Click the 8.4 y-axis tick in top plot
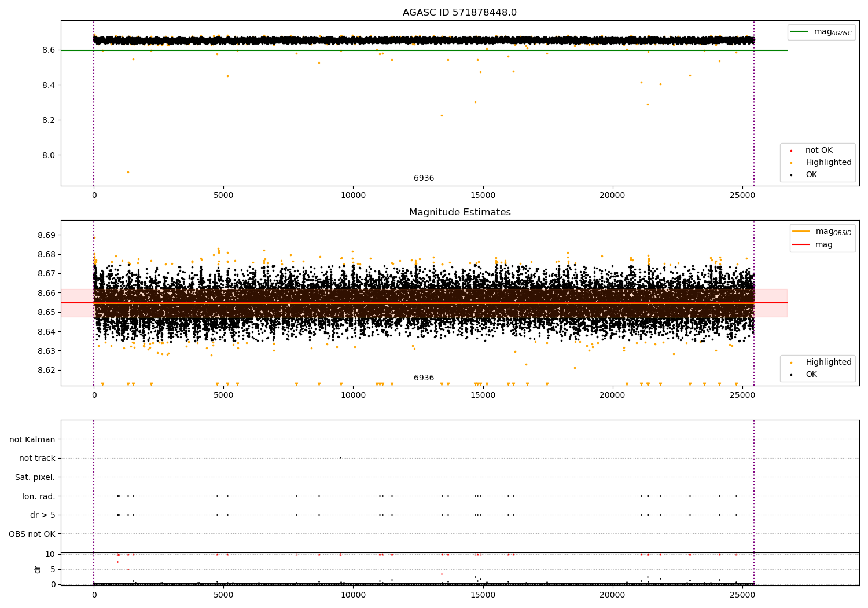Screen dimensions: 868x608 [49, 86]
